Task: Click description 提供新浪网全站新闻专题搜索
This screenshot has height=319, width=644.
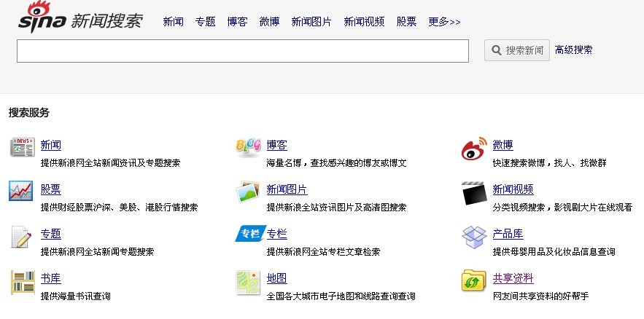Action: pyautogui.click(x=97, y=251)
